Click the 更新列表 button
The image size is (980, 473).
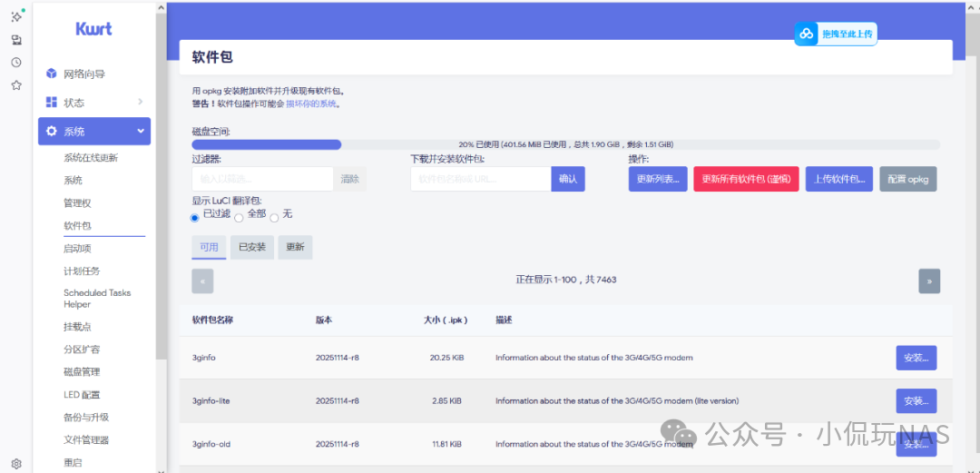tap(658, 179)
